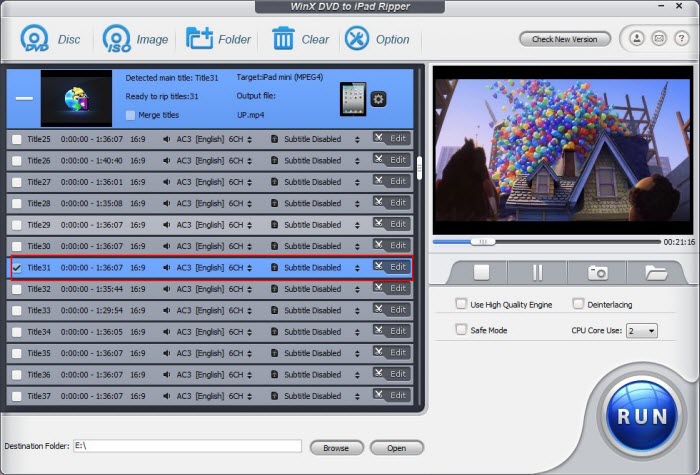Click the email envelope icon
The width and height of the screenshot is (700, 475).
coord(659,38)
